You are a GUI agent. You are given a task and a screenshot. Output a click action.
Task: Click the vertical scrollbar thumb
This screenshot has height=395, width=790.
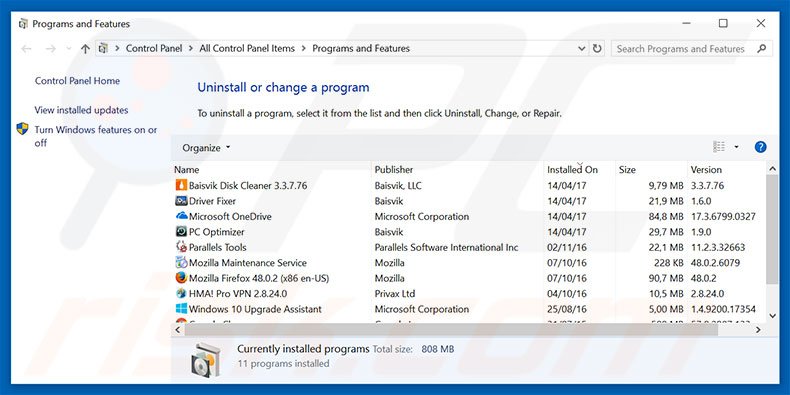(x=772, y=229)
